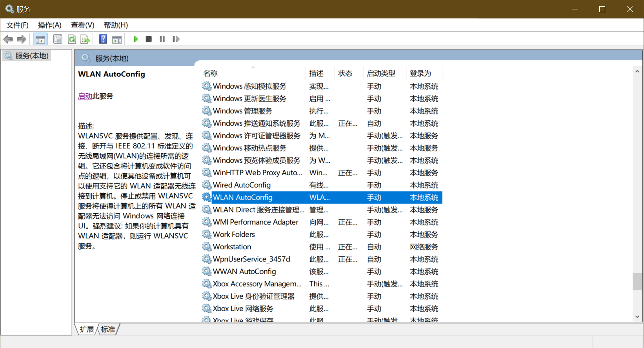Select Workstation service row
This screenshot has width=644, height=348.
point(322,247)
